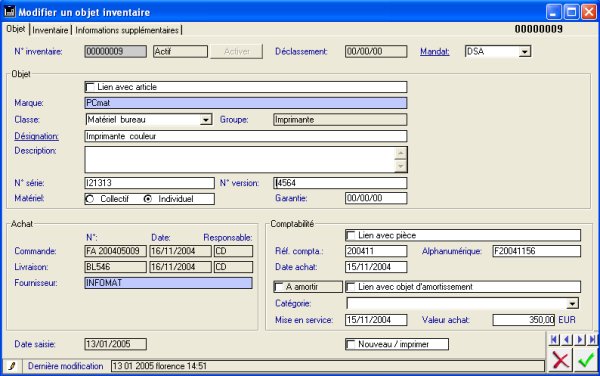The width and height of the screenshot is (600, 376).
Task: Click into the empty Description text area
Action: pos(240,160)
